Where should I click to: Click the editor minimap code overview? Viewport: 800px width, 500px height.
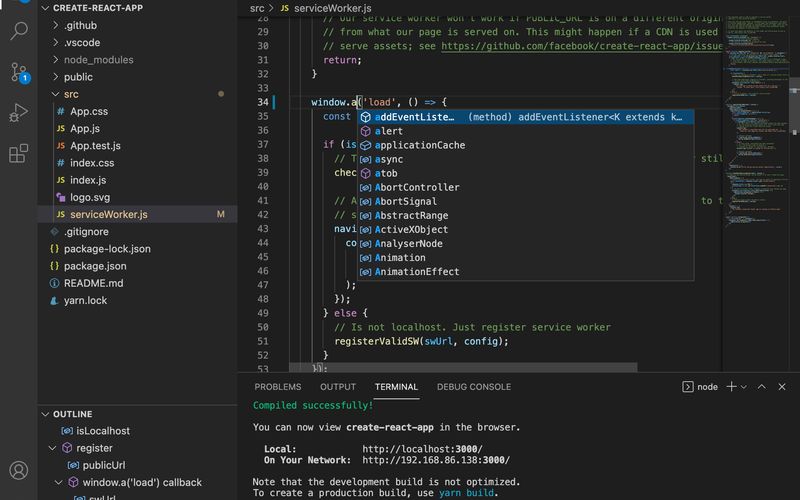tap(755, 122)
